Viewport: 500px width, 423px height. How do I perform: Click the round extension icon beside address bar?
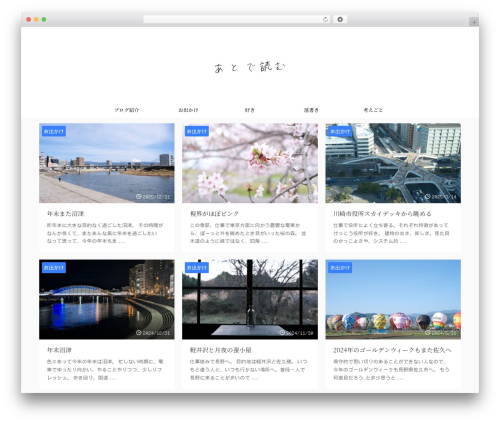pos(340,20)
